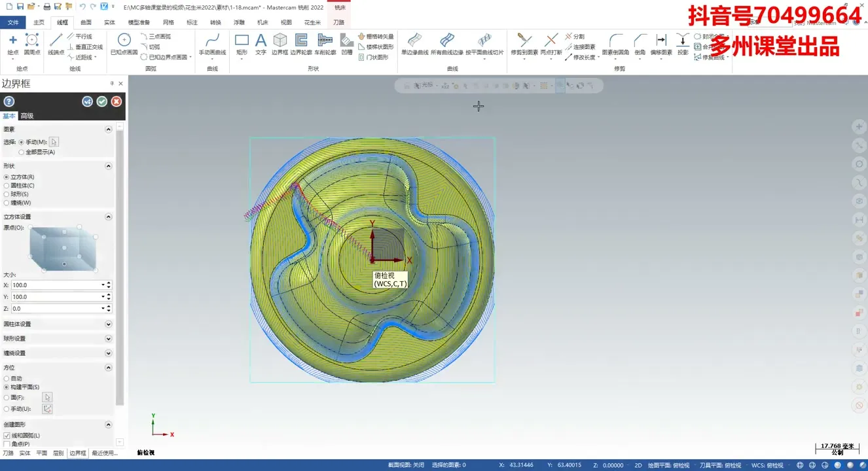Click the Y size input field
Viewport: 868px width, 471px height.
55,297
